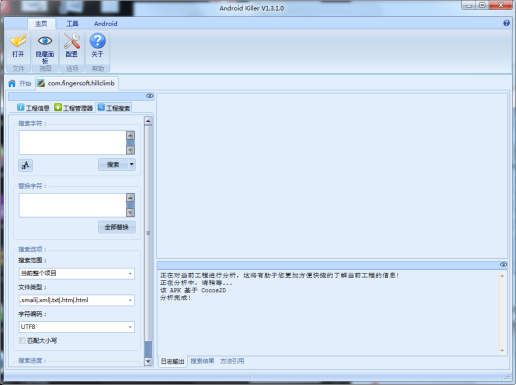Click the blue help icon at ribbon right
Screen dimensions: 516x385
pos(506,23)
